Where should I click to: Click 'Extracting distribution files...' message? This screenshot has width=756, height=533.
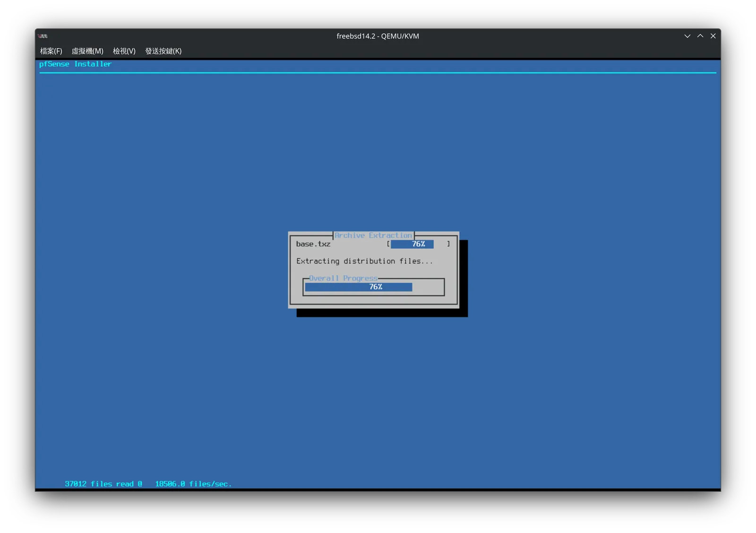[364, 261]
